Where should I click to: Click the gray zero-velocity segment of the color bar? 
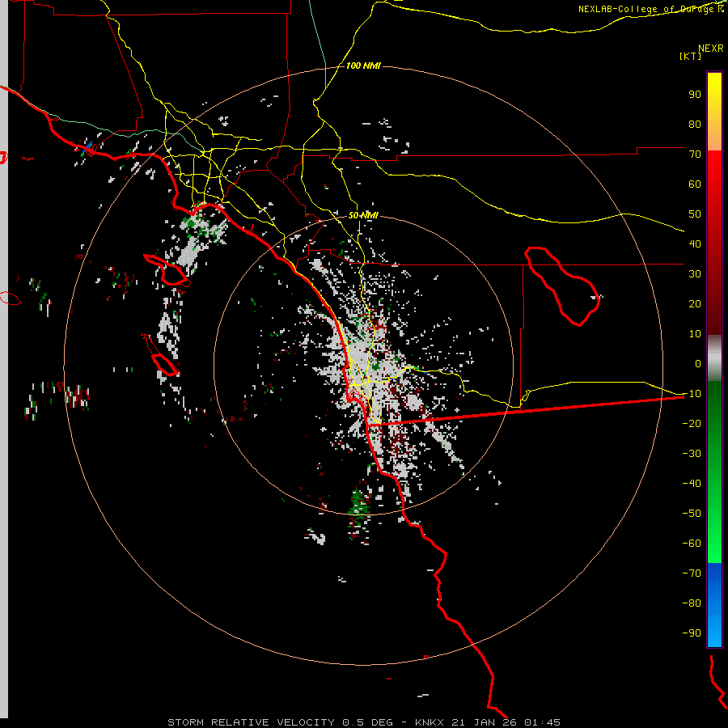coord(714,358)
